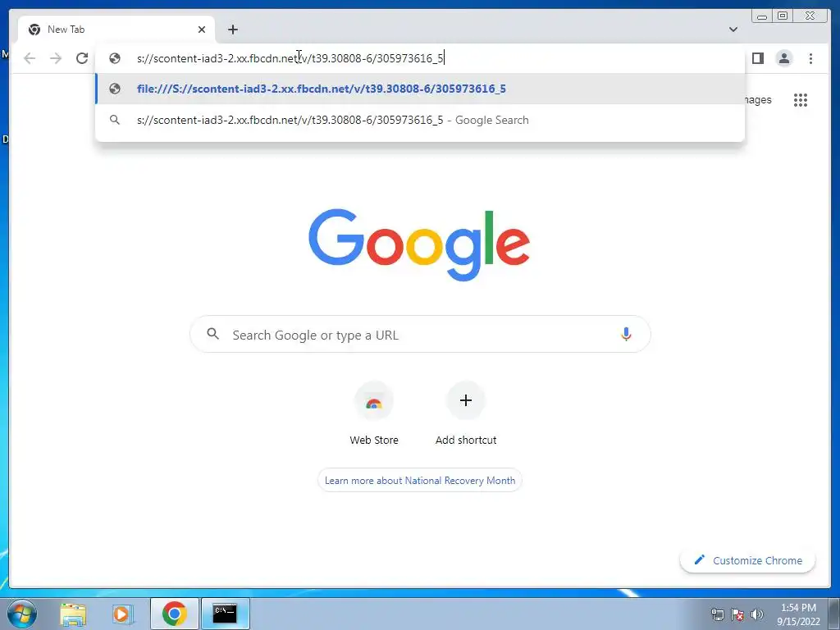Click the Chrome taskbar icon

click(x=174, y=614)
